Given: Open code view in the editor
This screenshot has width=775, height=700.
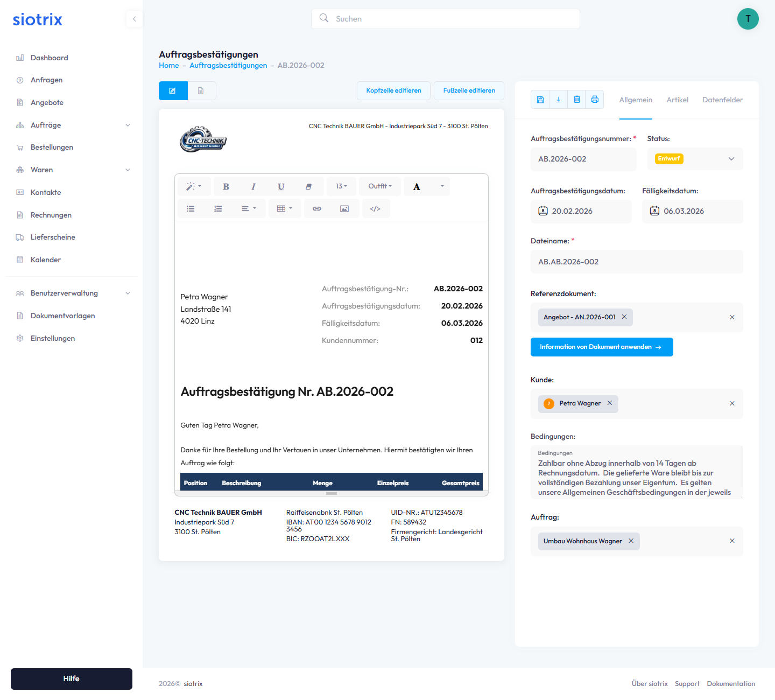Looking at the screenshot, I should [375, 209].
